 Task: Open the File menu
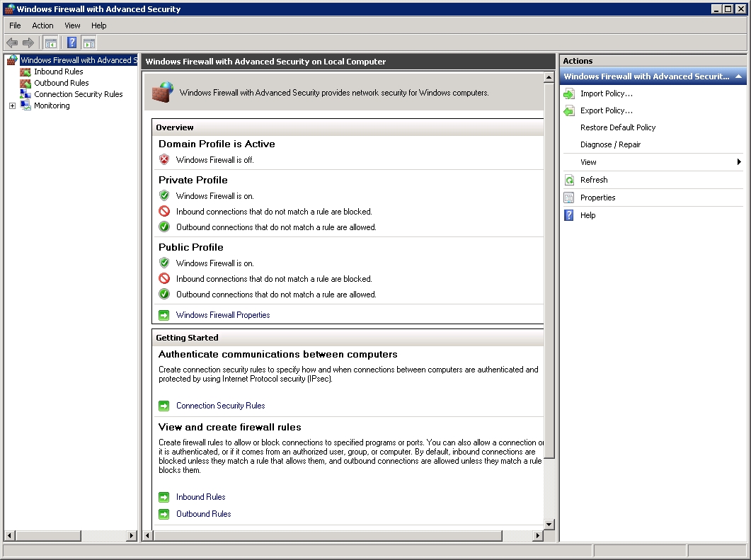(15, 25)
